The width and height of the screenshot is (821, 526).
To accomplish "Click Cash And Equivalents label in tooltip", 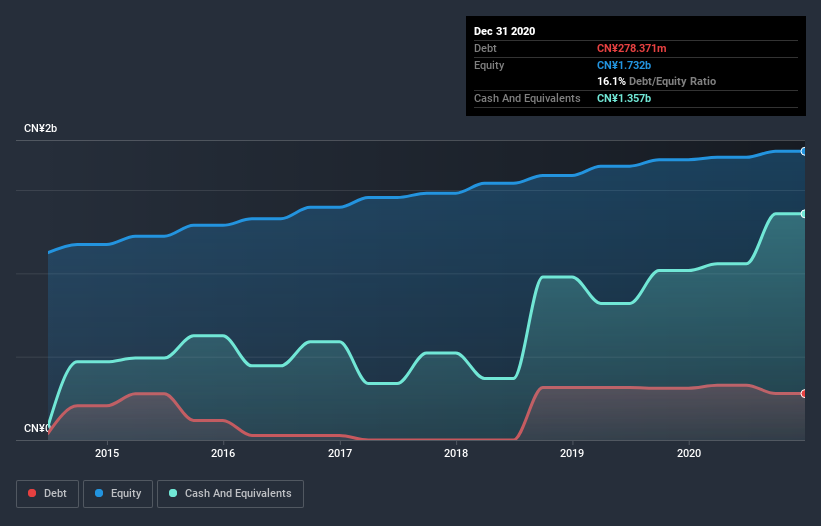I will click(527, 98).
